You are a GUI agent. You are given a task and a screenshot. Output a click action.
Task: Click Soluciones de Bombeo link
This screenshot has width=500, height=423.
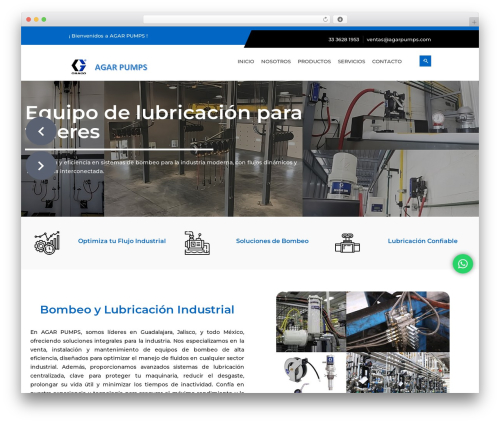click(x=272, y=241)
